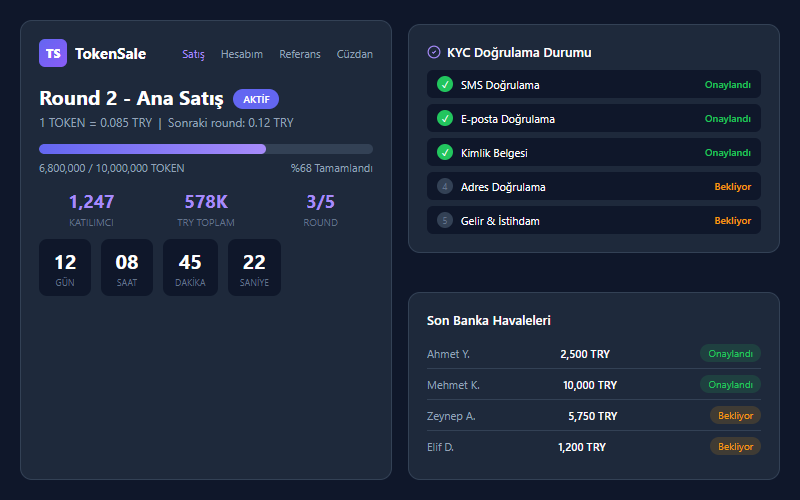This screenshot has width=800, height=500.
Task: Click Bekliyor badge for Zeynep A.
Action: click(x=735, y=416)
